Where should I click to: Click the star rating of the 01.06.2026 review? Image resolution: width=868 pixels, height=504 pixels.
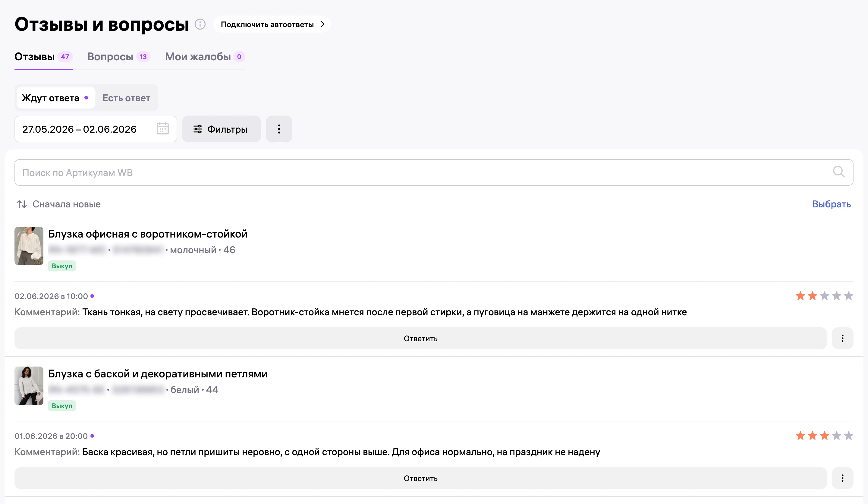point(824,436)
